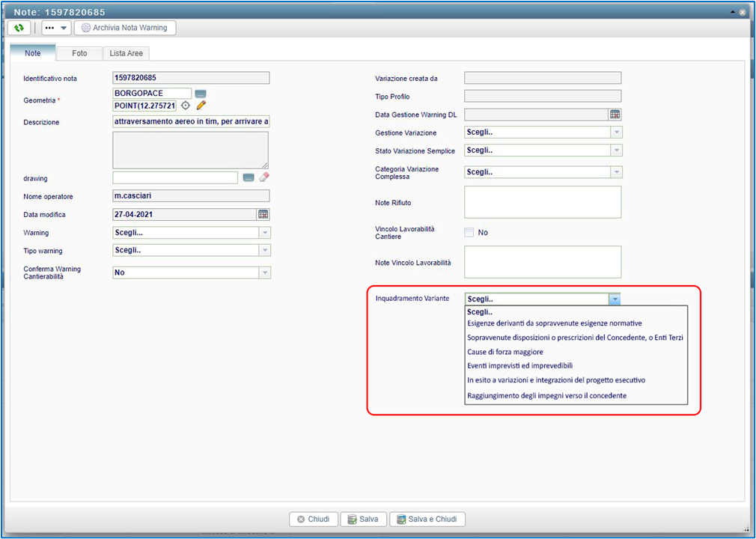Viewport: 756px width, 539px height.
Task: Click inside the Note Rifiuto text area
Action: click(543, 202)
